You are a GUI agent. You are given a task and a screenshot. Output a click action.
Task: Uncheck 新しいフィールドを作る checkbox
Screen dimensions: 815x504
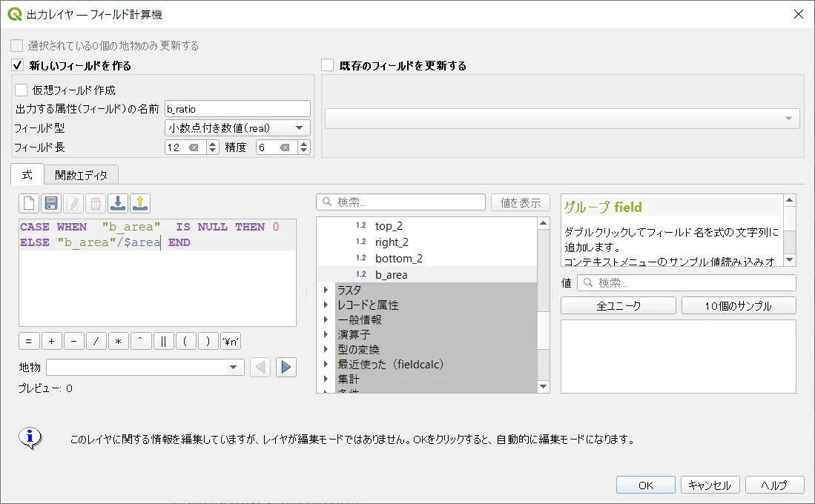coord(17,65)
